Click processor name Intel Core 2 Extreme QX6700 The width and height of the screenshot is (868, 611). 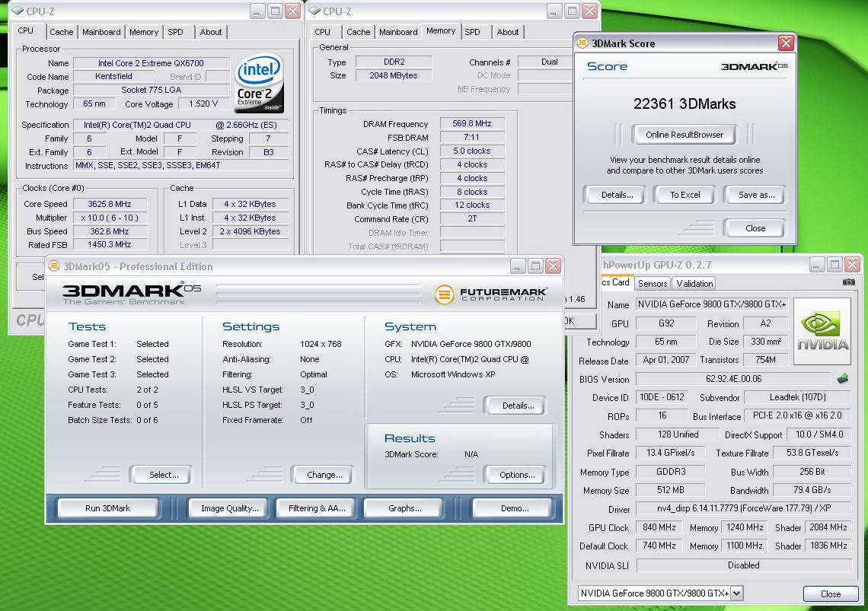coord(151,63)
